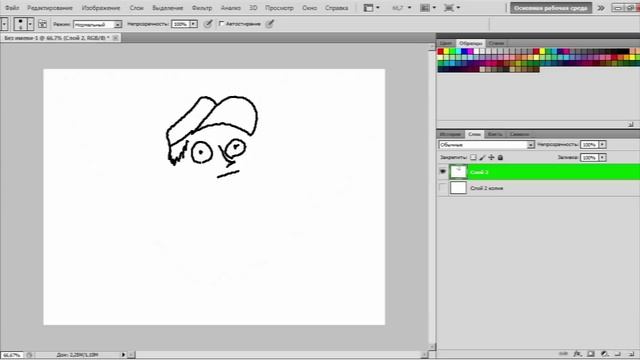Click the options bar opacity value field
This screenshot has height=360, width=640.
[180, 24]
